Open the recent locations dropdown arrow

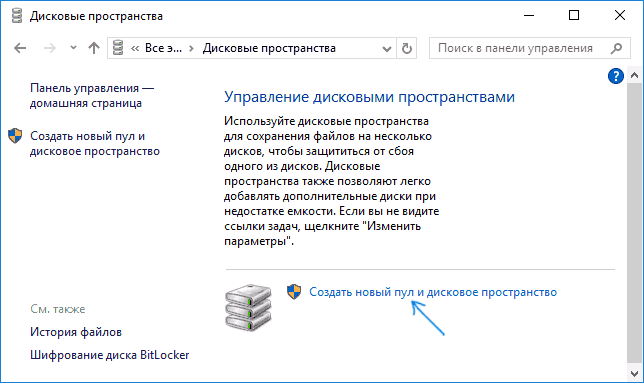73,48
